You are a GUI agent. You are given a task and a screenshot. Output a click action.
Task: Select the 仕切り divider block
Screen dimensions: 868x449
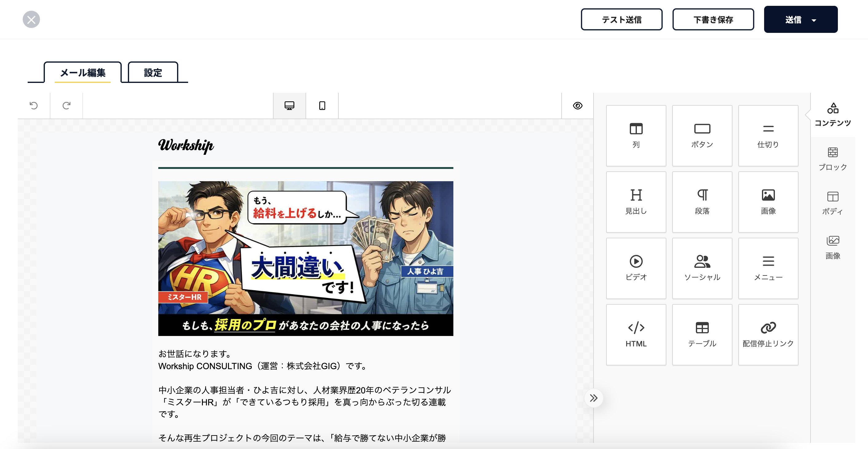(x=768, y=136)
